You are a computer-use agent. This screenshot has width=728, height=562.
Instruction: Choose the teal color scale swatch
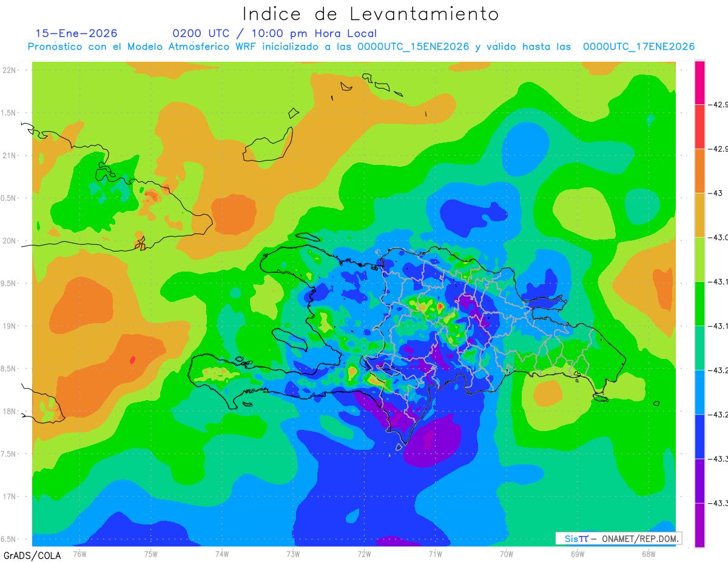699,348
